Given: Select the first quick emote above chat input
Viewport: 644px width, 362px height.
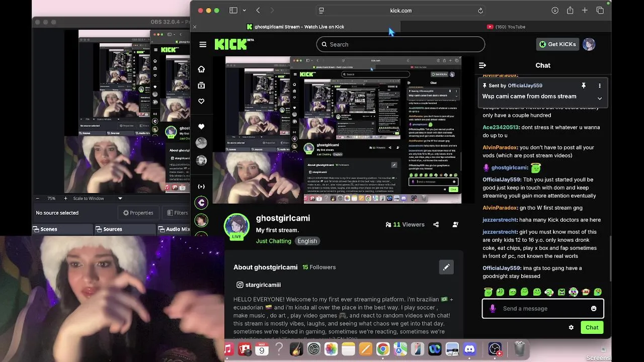Looking at the screenshot, I should 488,292.
